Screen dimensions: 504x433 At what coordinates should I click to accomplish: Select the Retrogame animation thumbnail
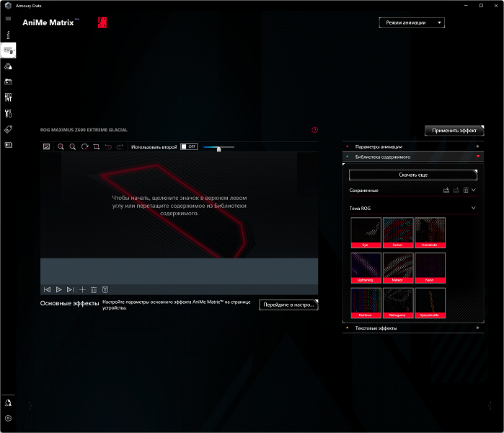click(398, 303)
